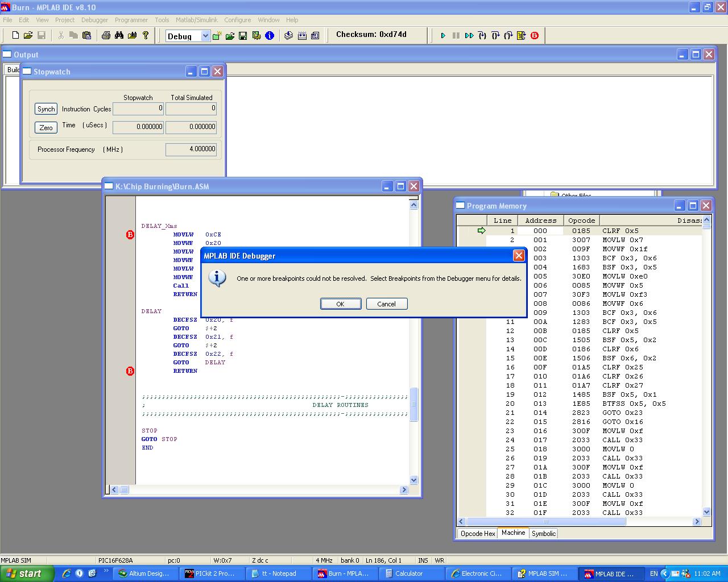This screenshot has width=728, height=582.
Task: Click the Windows Start button
Action: (27, 573)
